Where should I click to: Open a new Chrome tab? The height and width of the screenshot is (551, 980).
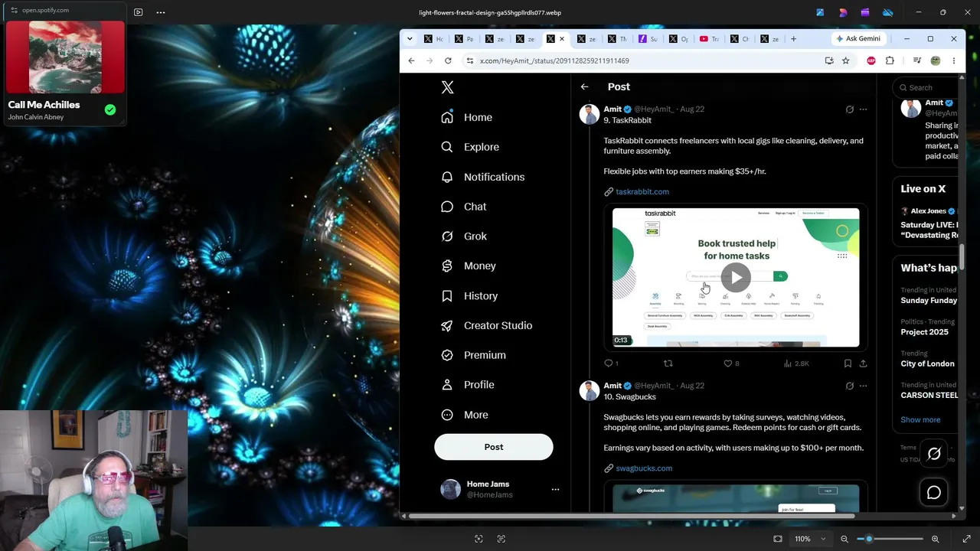793,39
